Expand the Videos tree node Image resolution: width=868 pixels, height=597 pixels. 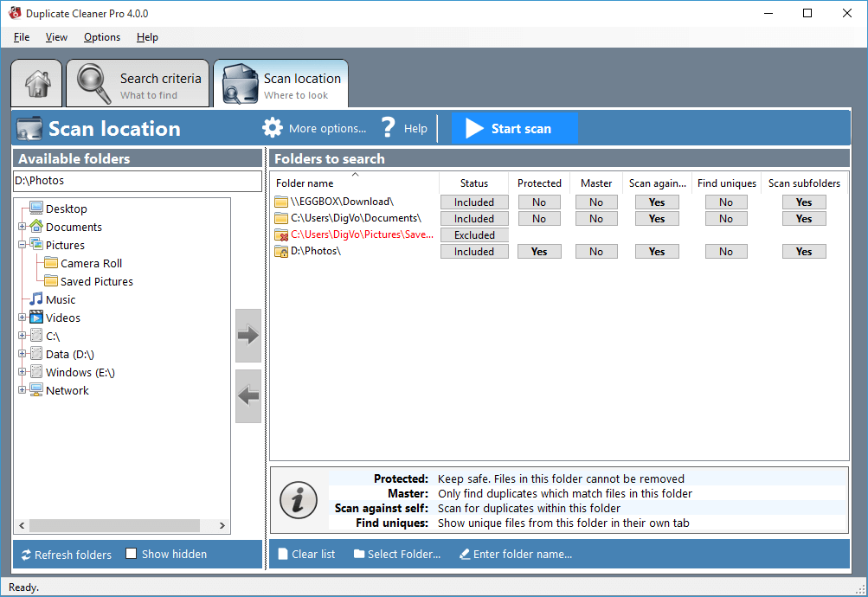coord(22,318)
